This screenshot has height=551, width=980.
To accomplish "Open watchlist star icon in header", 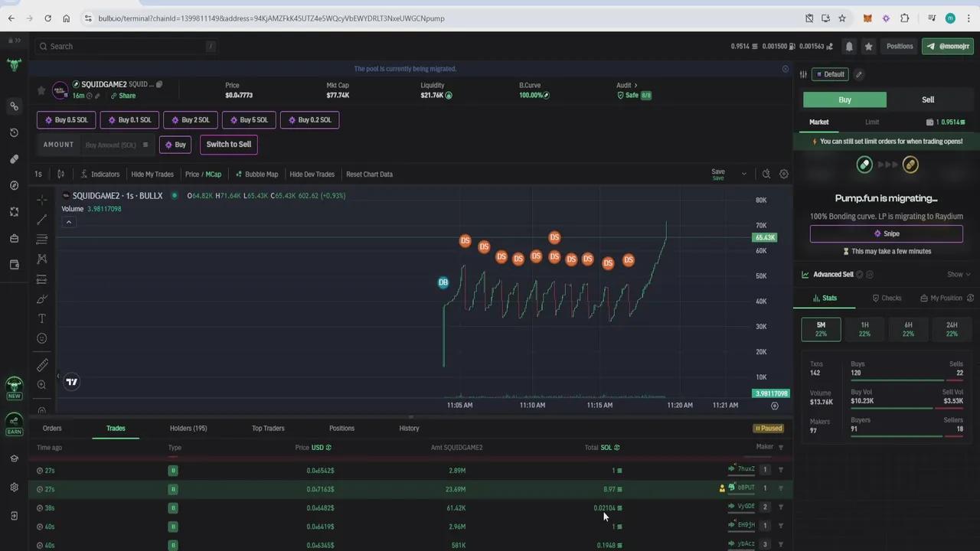I will [x=868, y=47].
